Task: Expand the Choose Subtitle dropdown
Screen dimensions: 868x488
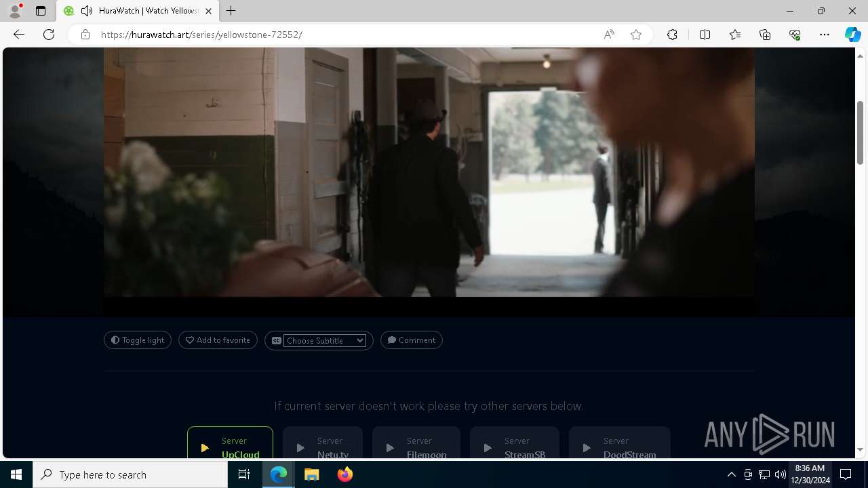Action: [325, 340]
